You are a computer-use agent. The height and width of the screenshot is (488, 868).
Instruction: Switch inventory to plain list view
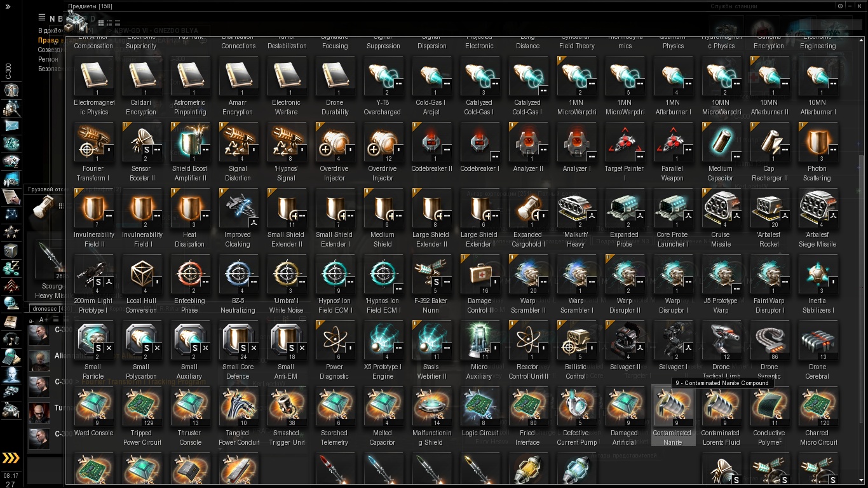(x=118, y=23)
